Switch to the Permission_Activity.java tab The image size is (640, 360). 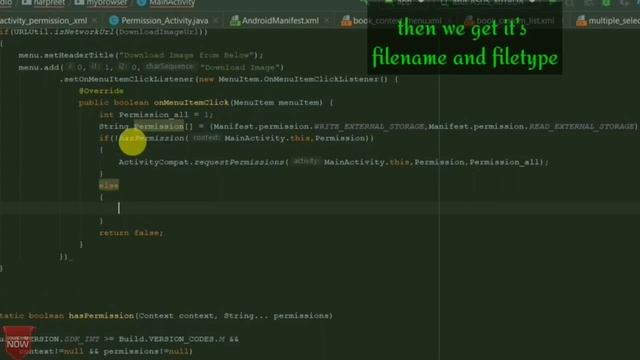pos(164,20)
